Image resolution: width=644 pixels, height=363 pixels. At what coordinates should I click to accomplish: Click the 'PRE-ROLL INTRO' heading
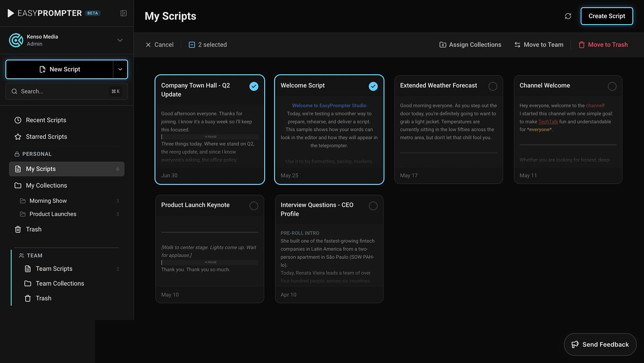tap(300, 233)
